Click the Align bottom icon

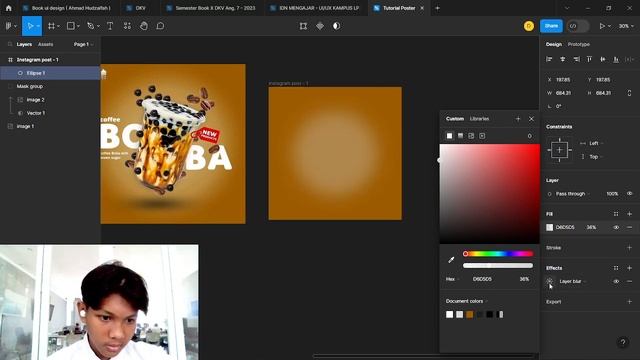tap(616, 59)
